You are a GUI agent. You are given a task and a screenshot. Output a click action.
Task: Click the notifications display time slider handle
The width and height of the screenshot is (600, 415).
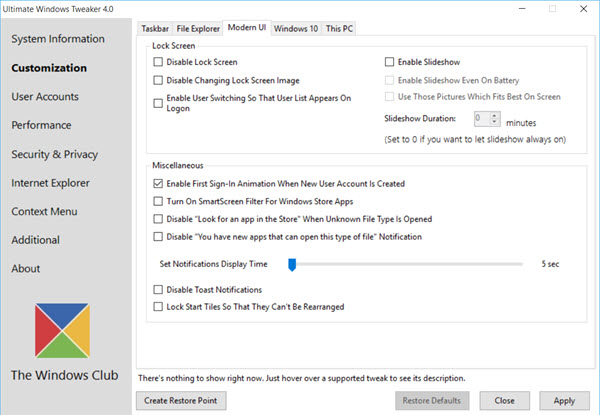coord(292,264)
